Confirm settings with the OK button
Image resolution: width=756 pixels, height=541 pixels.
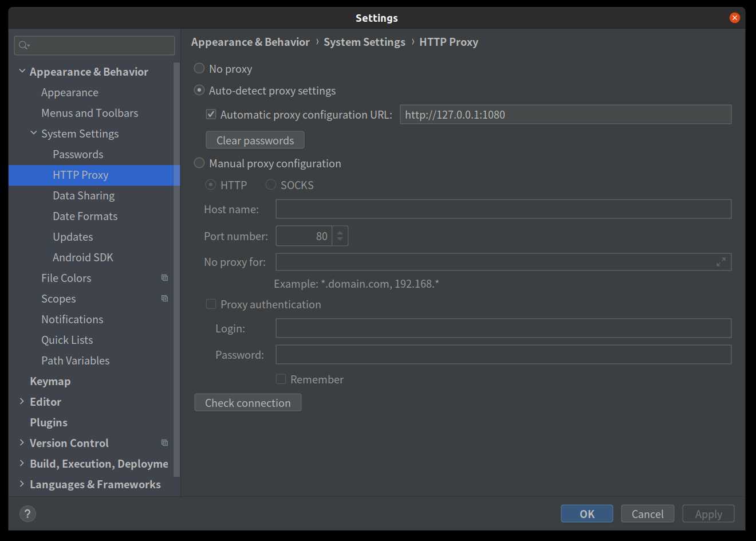[587, 513]
